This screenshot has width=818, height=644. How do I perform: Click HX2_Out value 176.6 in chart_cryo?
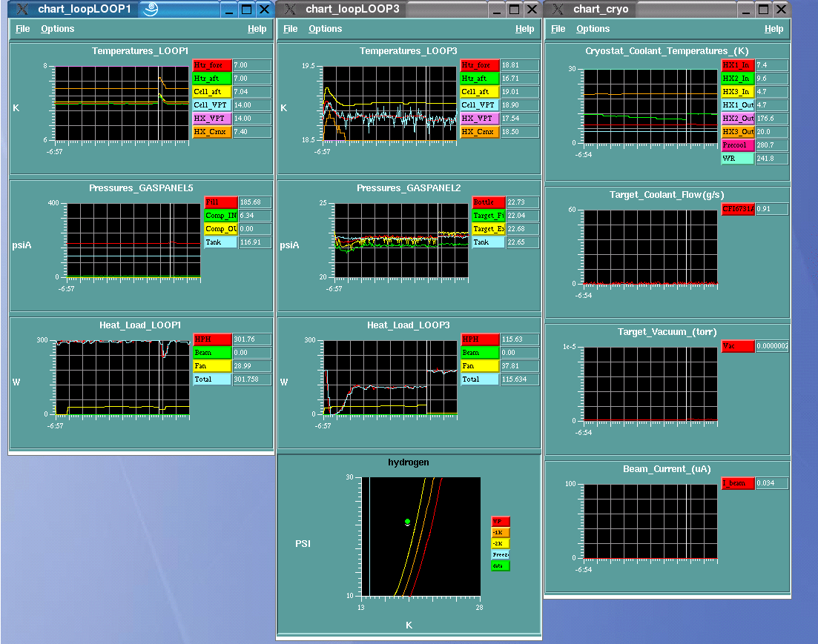click(x=772, y=119)
